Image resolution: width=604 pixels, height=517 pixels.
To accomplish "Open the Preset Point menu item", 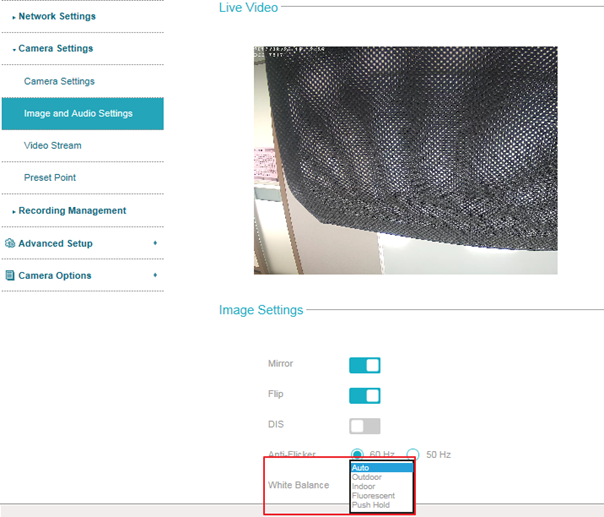I will (50, 178).
